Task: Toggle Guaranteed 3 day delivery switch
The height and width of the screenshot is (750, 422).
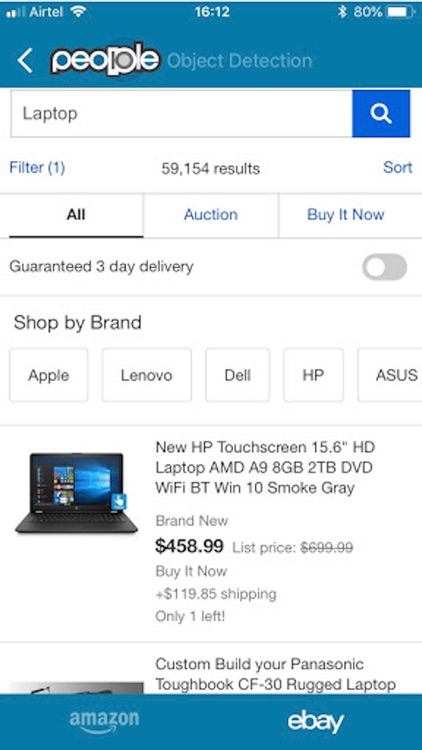Action: pos(384,267)
